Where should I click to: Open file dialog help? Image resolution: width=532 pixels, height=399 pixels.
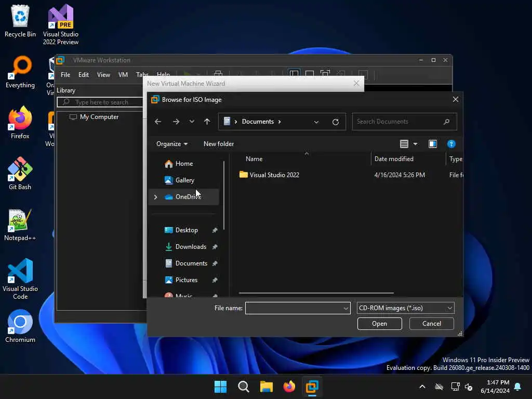coord(451,144)
